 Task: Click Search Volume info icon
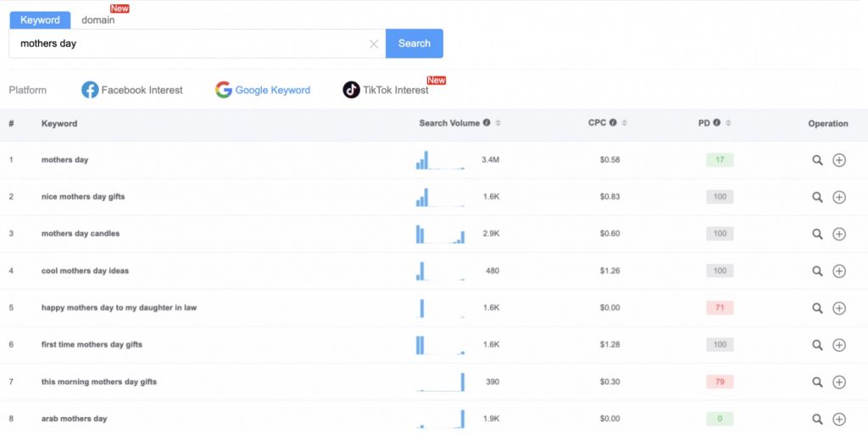487,123
